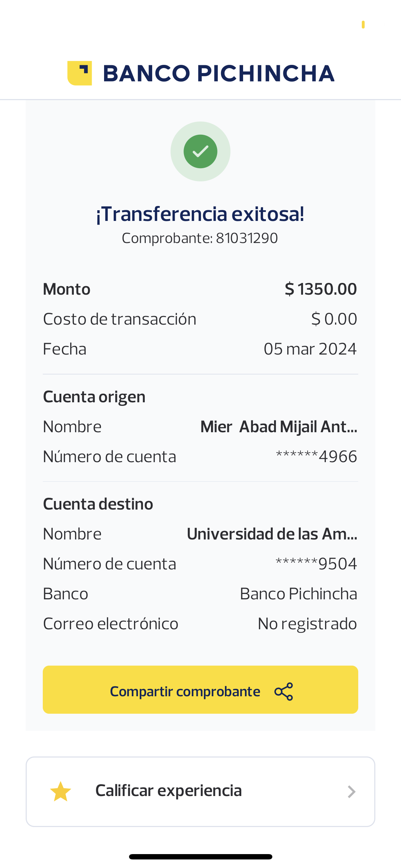This screenshot has height=868, width=401.
Task: Tap the Fecha value 05 mar 2024
Action: [310, 349]
